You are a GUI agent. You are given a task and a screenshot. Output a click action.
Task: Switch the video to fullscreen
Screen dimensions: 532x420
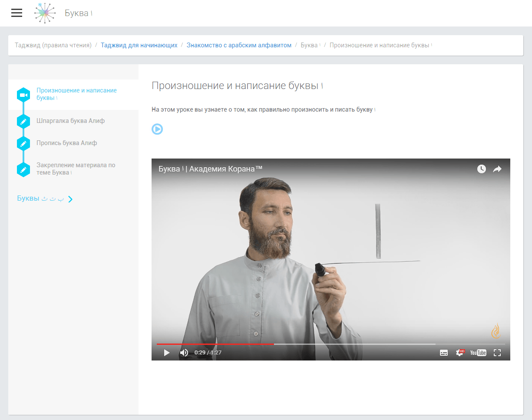point(497,353)
